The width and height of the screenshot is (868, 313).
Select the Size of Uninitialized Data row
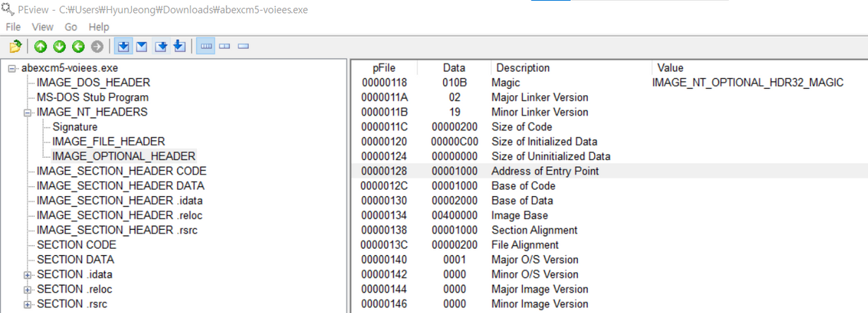click(x=610, y=156)
